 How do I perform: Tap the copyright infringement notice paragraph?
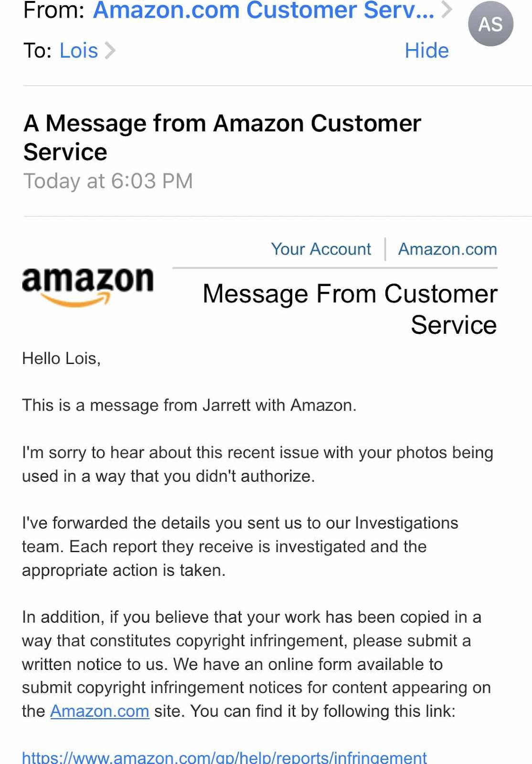point(256,664)
